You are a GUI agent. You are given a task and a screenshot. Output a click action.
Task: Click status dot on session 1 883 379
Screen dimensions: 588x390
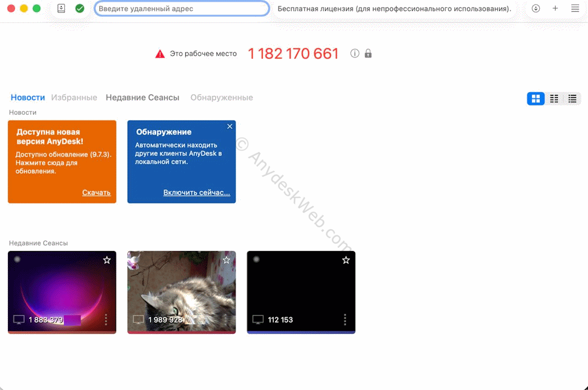[x=17, y=259]
